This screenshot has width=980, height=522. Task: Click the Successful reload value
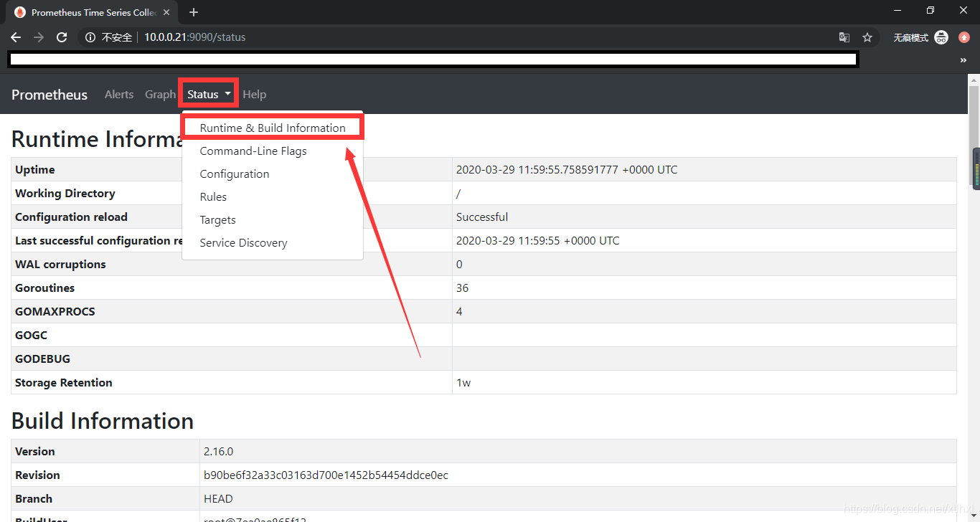click(482, 217)
